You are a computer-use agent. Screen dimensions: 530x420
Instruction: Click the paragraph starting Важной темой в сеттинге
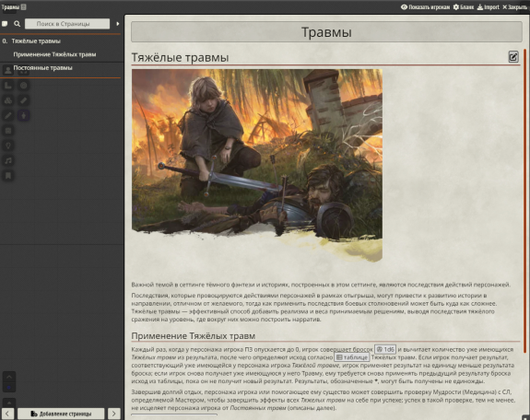[x=321, y=285]
